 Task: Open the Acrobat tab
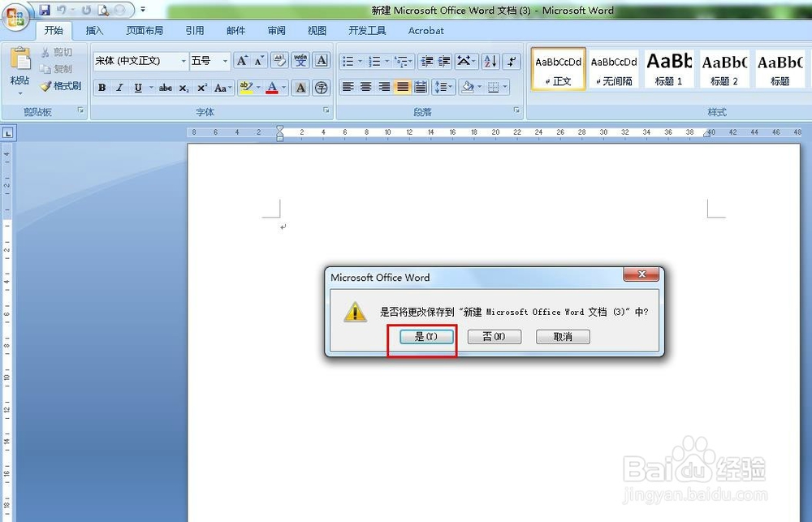[x=425, y=31]
